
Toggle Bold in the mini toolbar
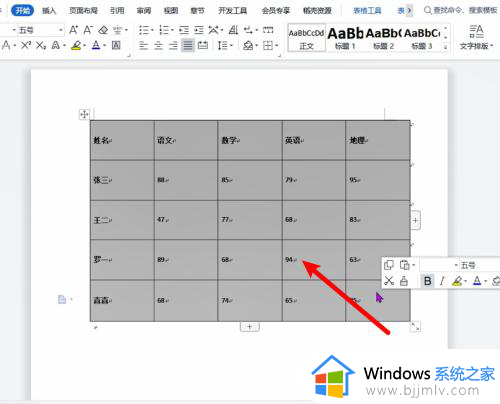pyautogui.click(x=427, y=281)
